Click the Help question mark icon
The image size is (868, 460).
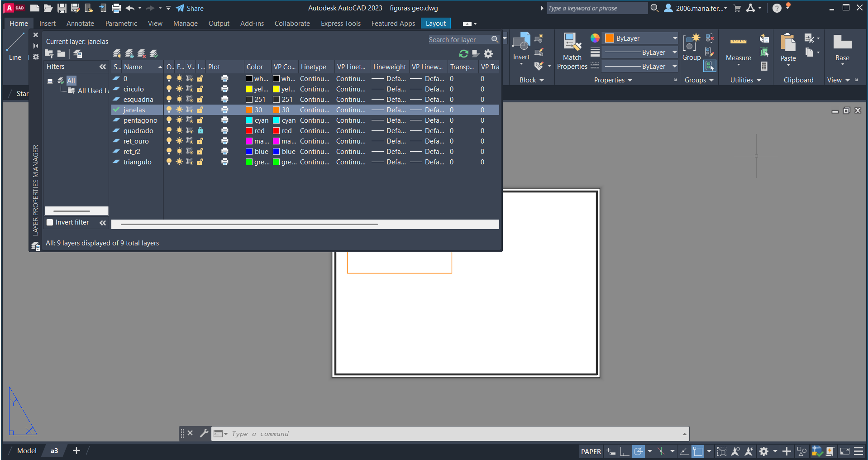[x=777, y=8]
